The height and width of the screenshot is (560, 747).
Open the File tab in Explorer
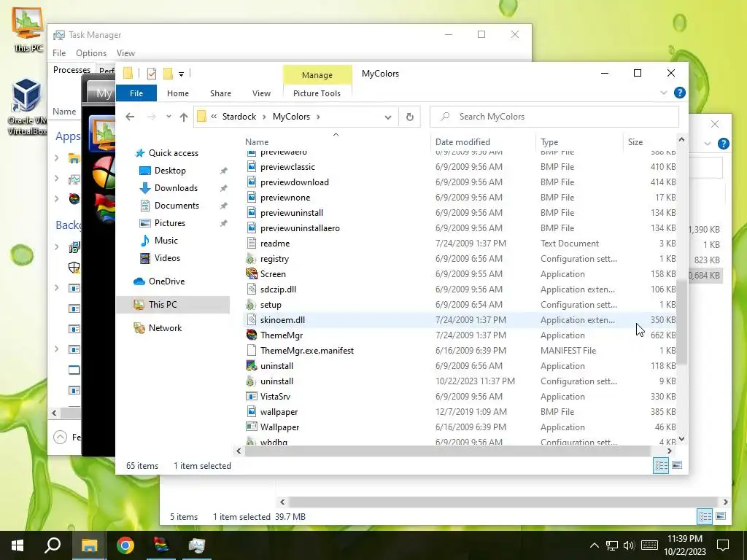tap(136, 93)
